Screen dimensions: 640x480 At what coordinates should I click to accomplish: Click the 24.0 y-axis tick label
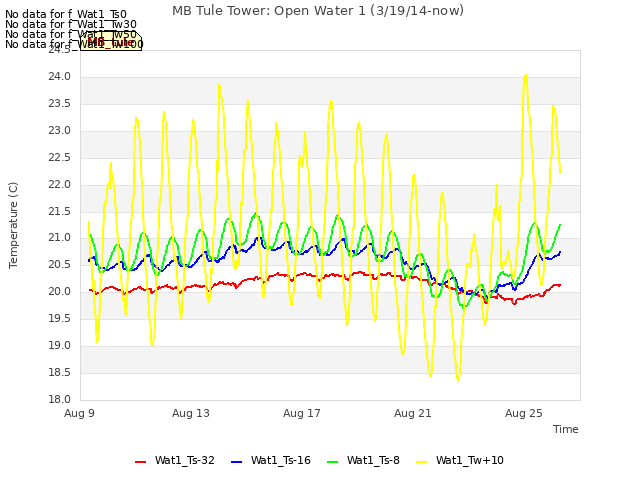click(x=60, y=77)
